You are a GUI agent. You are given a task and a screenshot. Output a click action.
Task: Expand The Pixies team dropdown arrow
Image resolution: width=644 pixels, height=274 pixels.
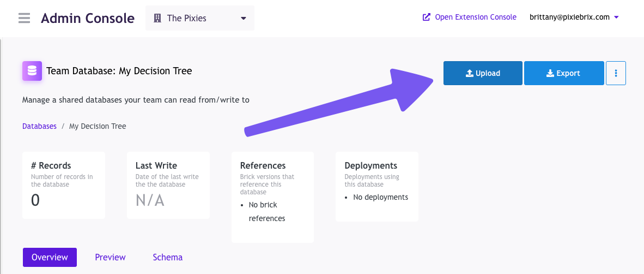pyautogui.click(x=244, y=18)
